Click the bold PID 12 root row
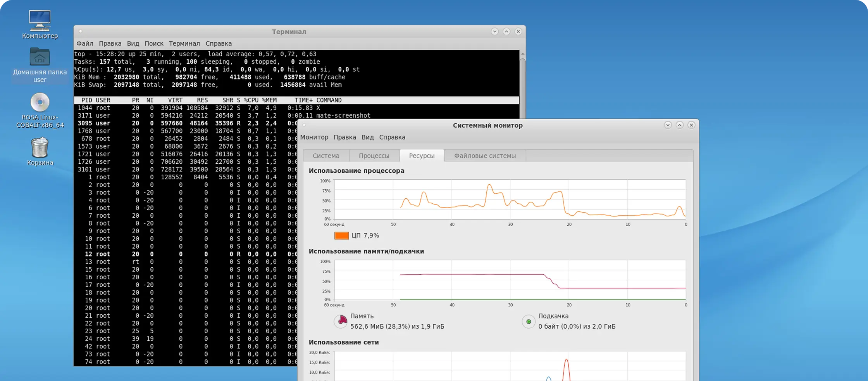The image size is (868, 381). tap(186, 254)
